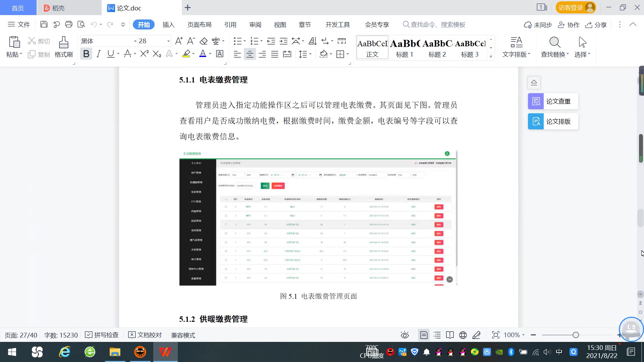Toggle spell check (拼写检查) in status bar
This screenshot has width=644, height=362.
pyautogui.click(x=102, y=335)
